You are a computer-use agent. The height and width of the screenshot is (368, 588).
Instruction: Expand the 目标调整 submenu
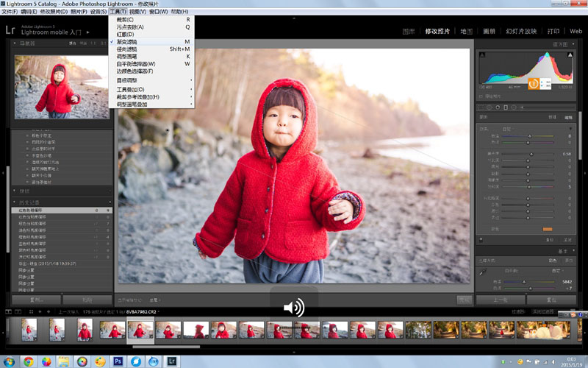(151, 80)
